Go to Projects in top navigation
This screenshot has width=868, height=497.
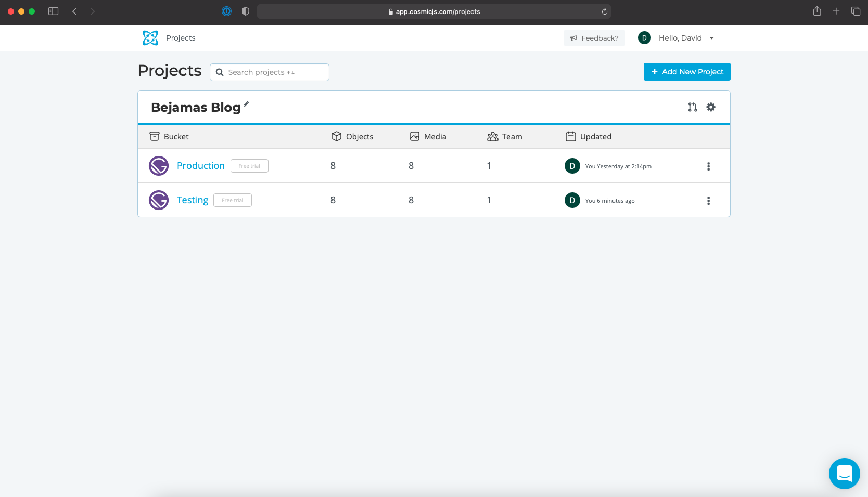[x=181, y=38]
